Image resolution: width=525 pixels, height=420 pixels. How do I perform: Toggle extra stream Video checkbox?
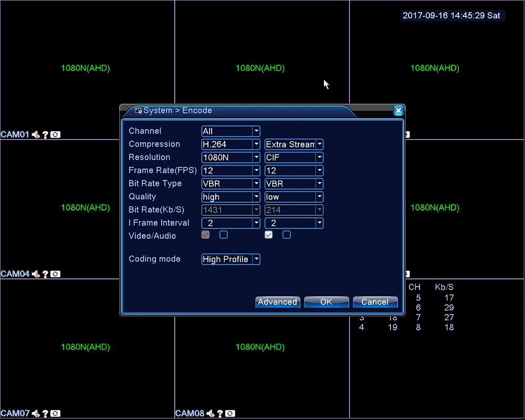pyautogui.click(x=268, y=235)
